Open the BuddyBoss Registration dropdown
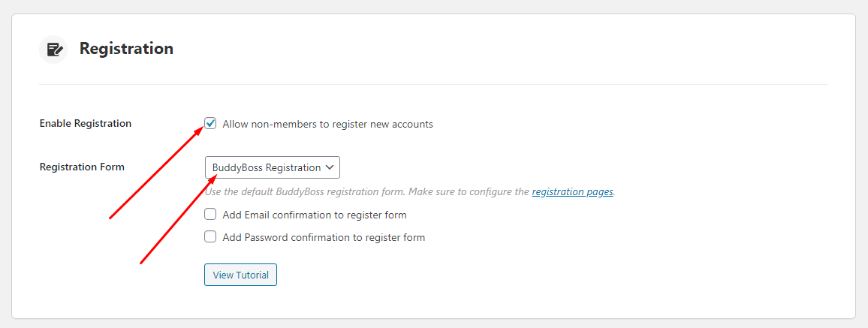The image size is (868, 328). coord(273,167)
